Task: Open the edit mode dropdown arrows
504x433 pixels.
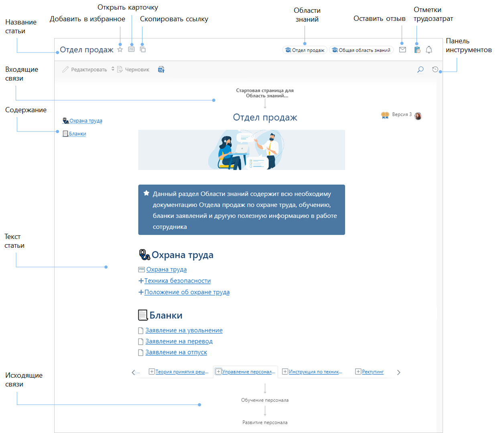Action: click(x=113, y=69)
